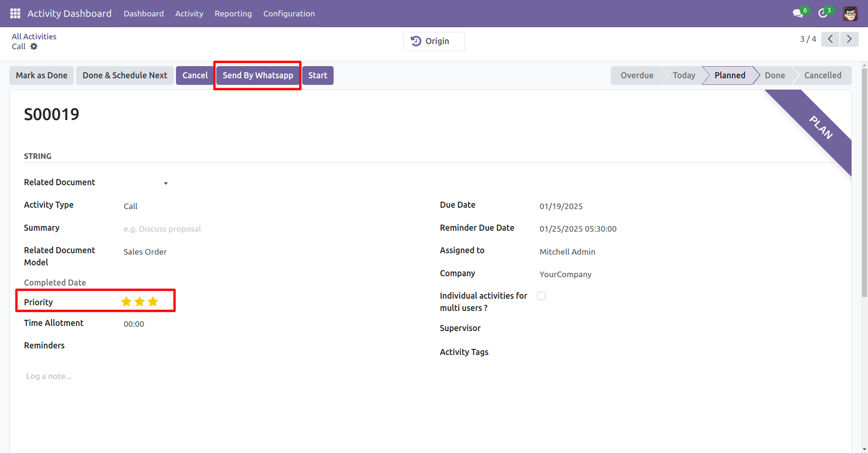Screen dimensions: 868x453
Task: Click the Summary input field
Action: (263, 229)
